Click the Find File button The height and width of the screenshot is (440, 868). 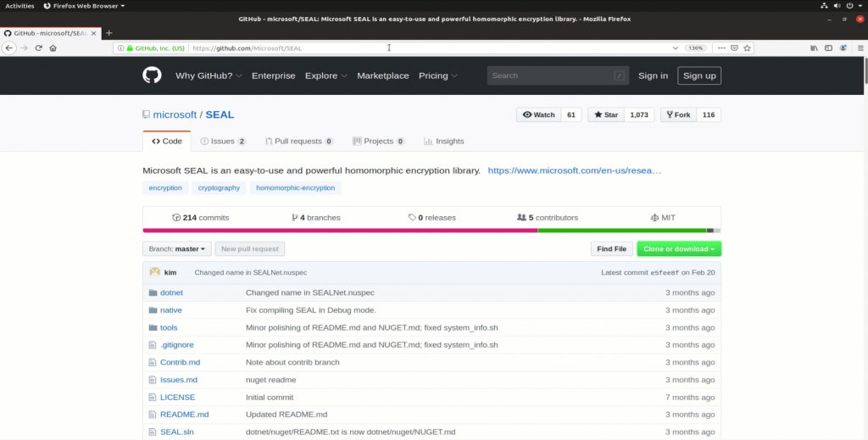pyautogui.click(x=612, y=249)
